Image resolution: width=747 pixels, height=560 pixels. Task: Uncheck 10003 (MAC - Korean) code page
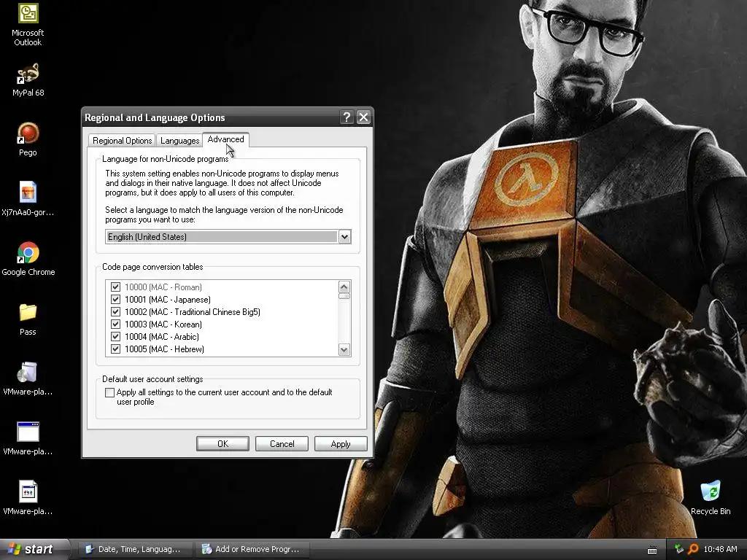(115, 324)
